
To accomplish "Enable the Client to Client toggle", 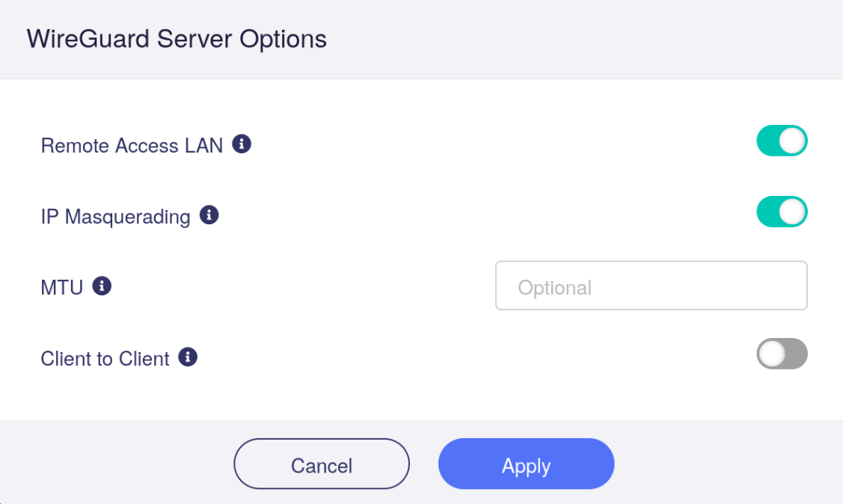I will pos(782,354).
